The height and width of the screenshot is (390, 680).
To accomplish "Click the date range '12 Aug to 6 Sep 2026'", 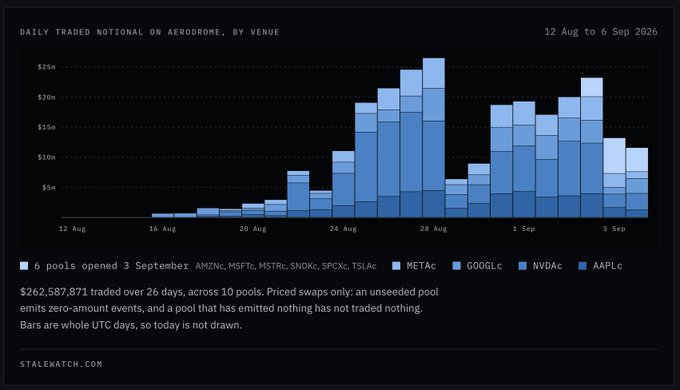I will (x=601, y=32).
